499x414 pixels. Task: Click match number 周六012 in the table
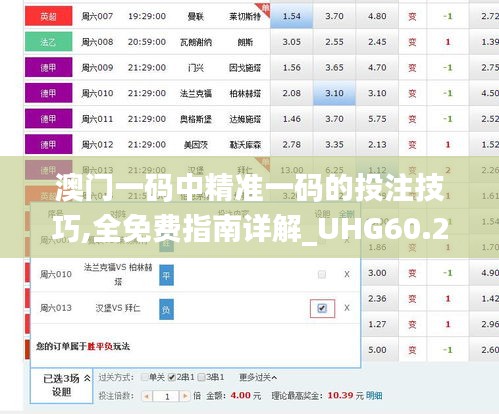97,145
